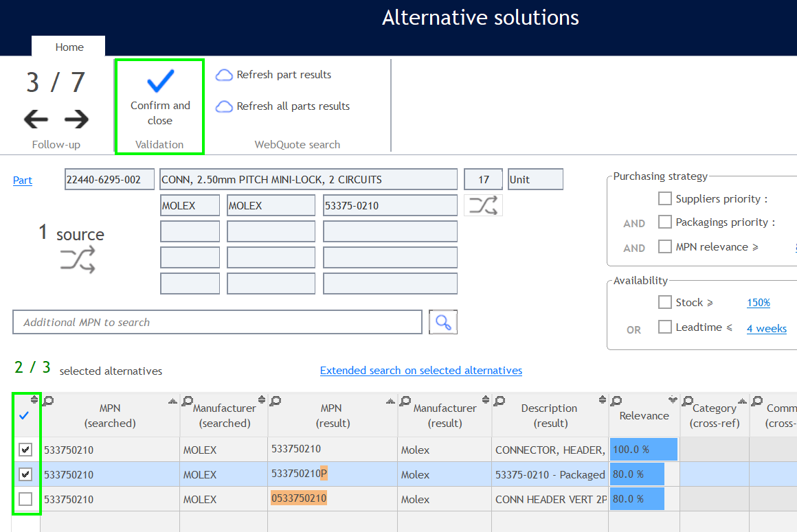Sort by Relevance column arrow
Screen dimensions: 797x532
pos(672,400)
